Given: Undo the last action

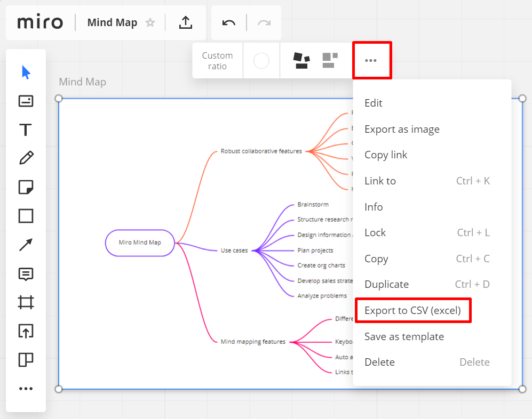Looking at the screenshot, I should point(229,22).
